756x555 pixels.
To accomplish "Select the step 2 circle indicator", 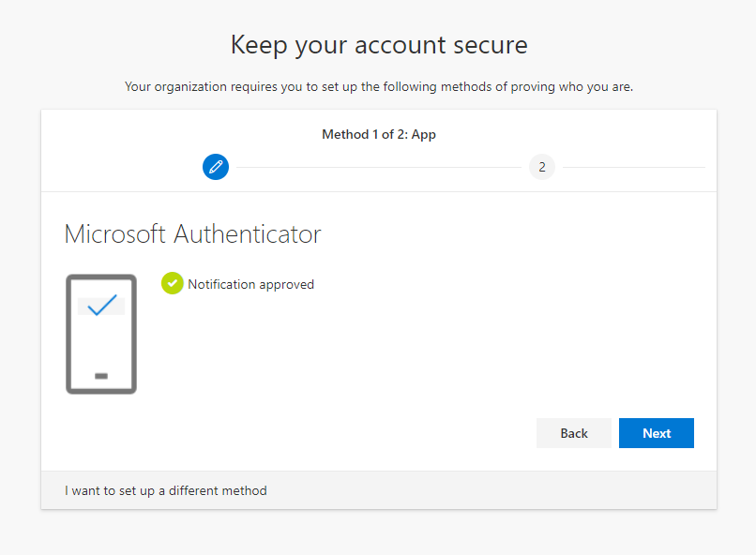I will tap(542, 167).
